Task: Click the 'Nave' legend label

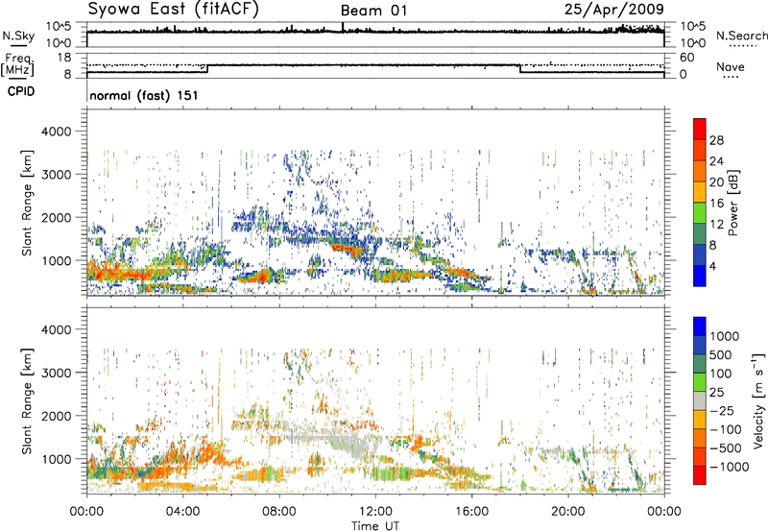Action: pos(731,66)
